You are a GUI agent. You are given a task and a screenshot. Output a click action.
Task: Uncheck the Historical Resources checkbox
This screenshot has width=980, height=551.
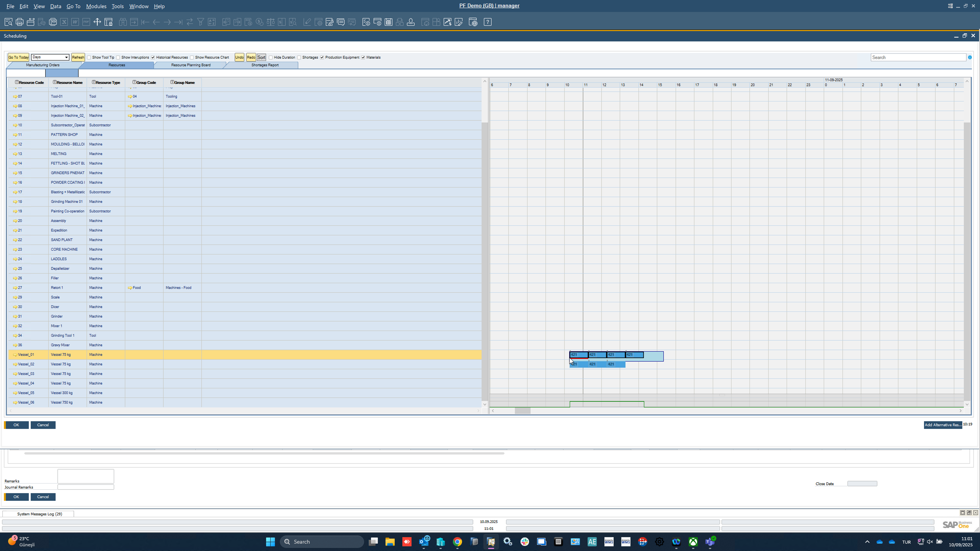[x=153, y=57]
